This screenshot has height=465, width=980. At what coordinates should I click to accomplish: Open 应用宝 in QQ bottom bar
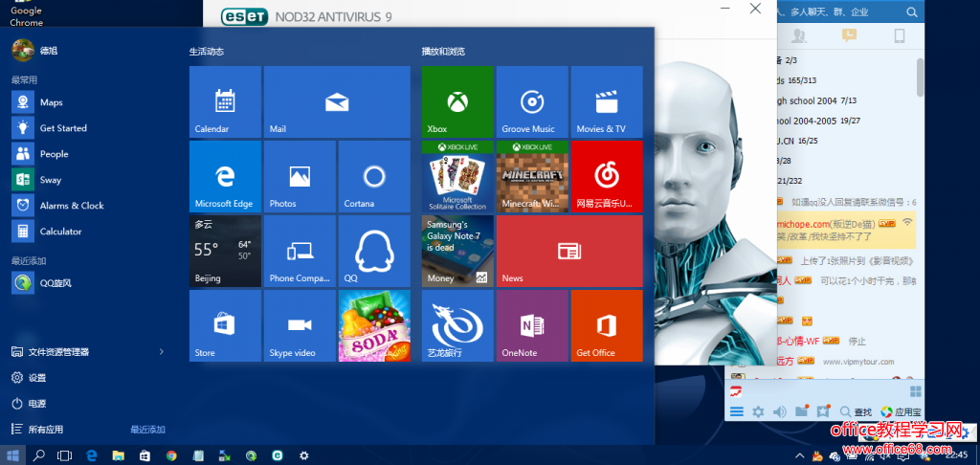901,411
